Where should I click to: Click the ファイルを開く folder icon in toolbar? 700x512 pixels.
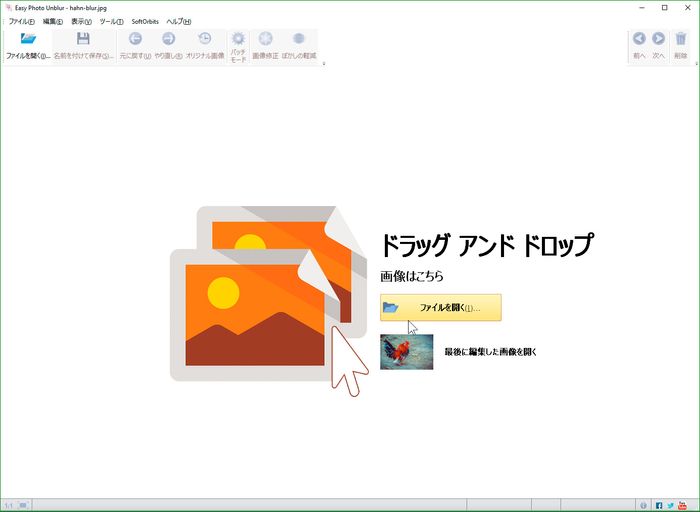[x=28, y=40]
